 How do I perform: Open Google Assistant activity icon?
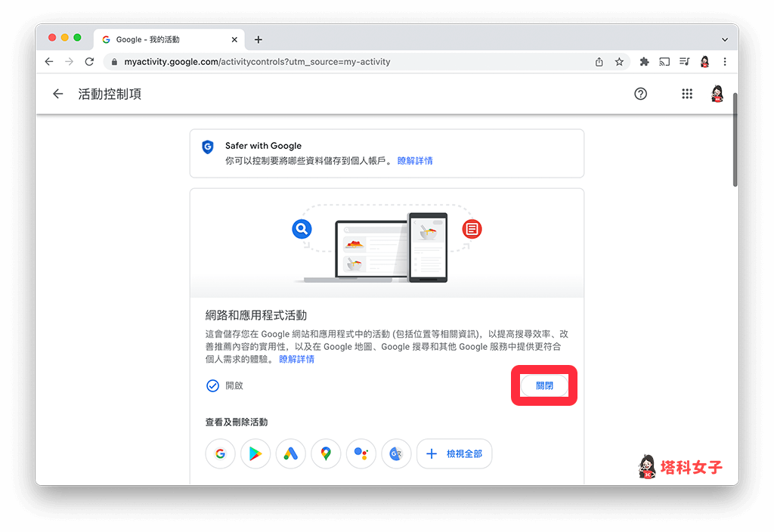pyautogui.click(x=361, y=453)
